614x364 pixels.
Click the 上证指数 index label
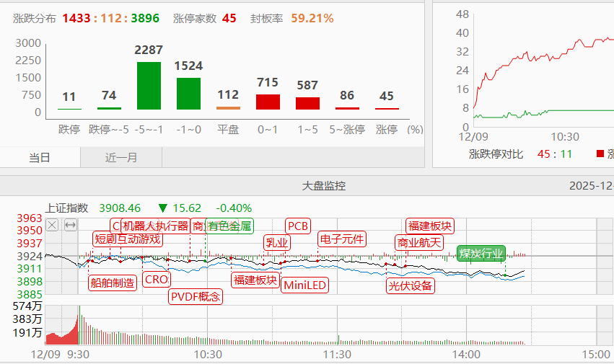click(66, 208)
